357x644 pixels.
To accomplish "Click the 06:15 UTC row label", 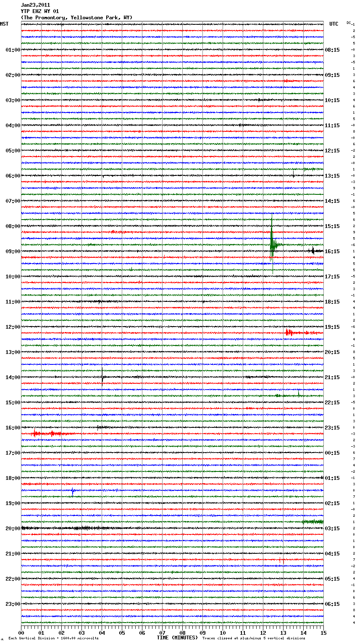I will click(332, 604).
